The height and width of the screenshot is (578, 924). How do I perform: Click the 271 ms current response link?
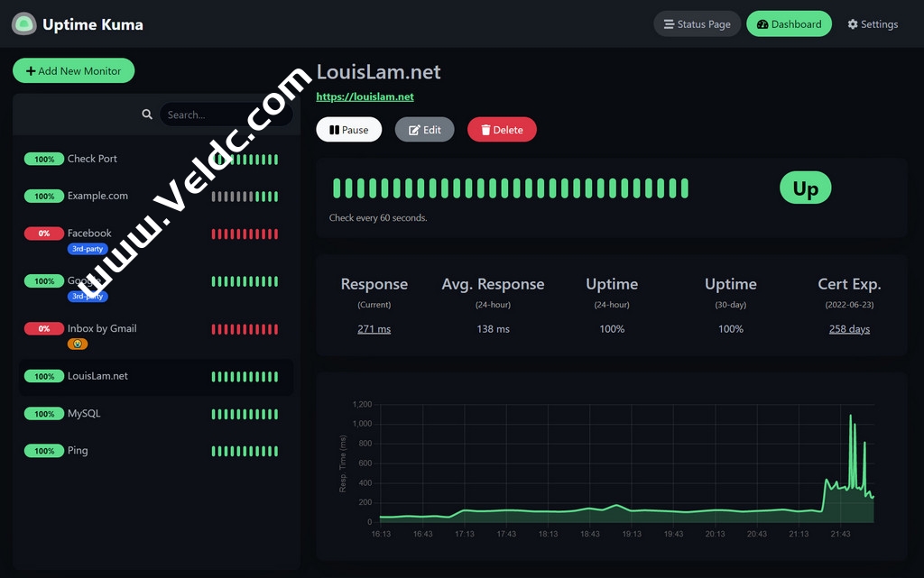coord(374,328)
